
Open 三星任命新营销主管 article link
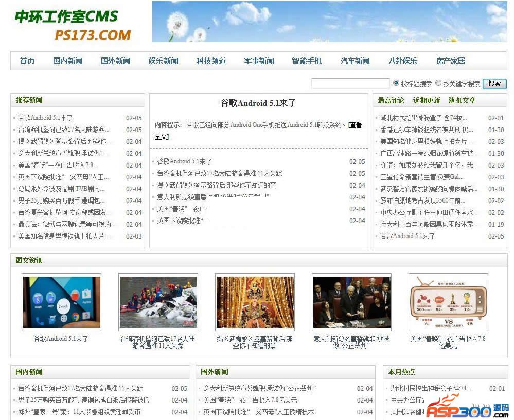[x=422, y=177]
